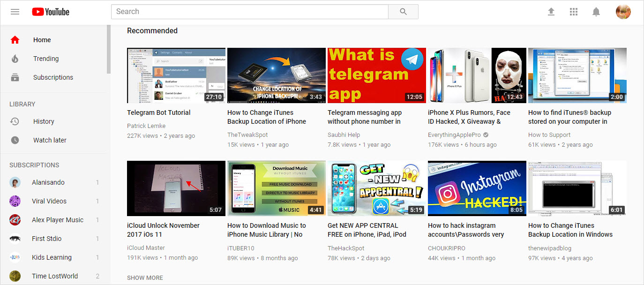Open the iPhone X Plus thumbnail
This screenshot has width=644, height=285.
click(477, 75)
